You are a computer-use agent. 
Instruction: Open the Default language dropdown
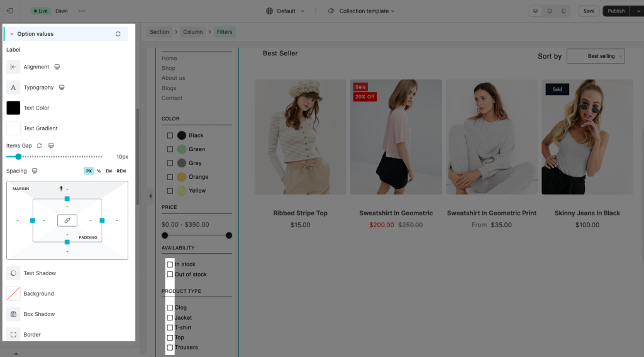pos(286,11)
